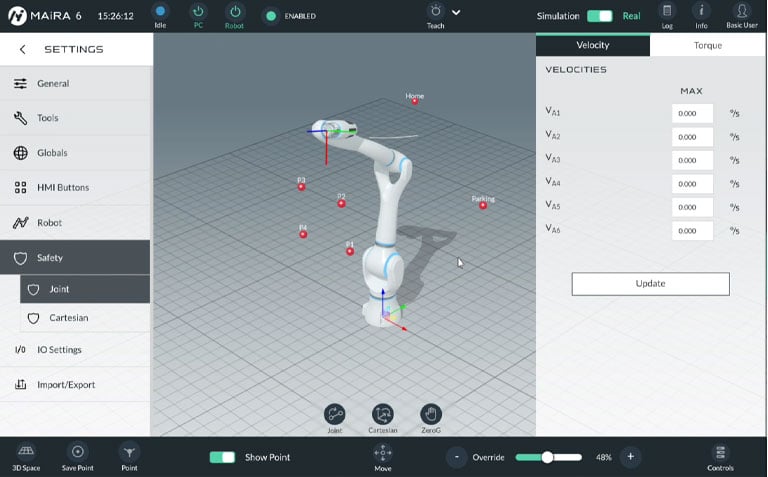Click the Update button
Screen dimensions: 768x477
pos(650,284)
